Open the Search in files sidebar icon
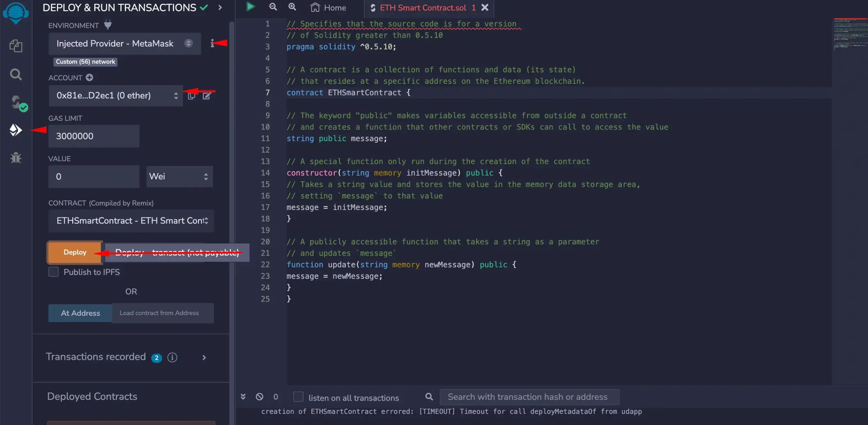This screenshot has width=868, height=425. tap(16, 74)
